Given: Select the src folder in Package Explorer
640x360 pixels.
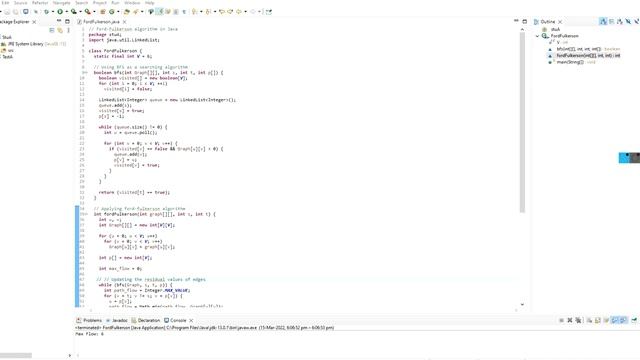Looking at the screenshot, I should click(7, 50).
